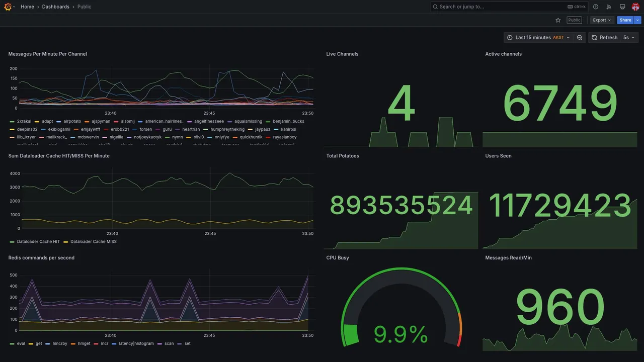Expand the 5s refresh interval dropdown

[629, 38]
